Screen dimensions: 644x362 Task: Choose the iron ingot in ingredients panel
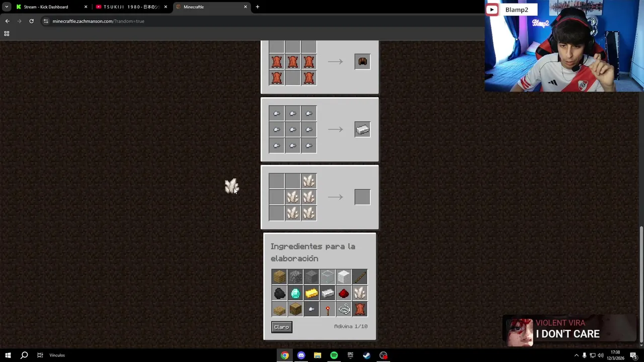click(x=328, y=293)
